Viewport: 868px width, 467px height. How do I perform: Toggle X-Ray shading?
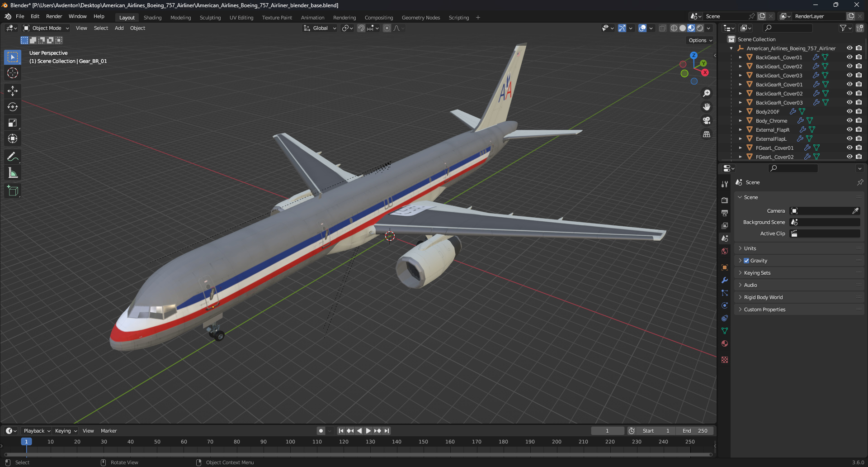[x=662, y=28]
